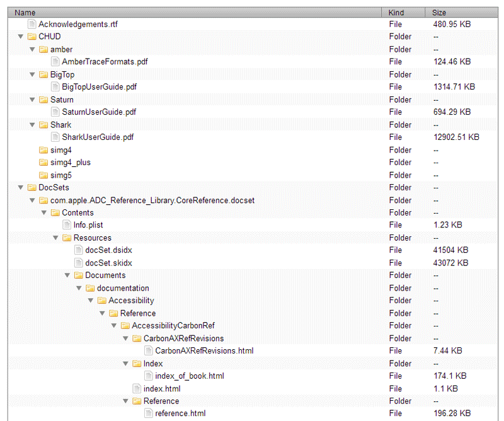This screenshot has height=421, width=504.
Task: Click the Info.plist file icon
Action: click(x=67, y=225)
